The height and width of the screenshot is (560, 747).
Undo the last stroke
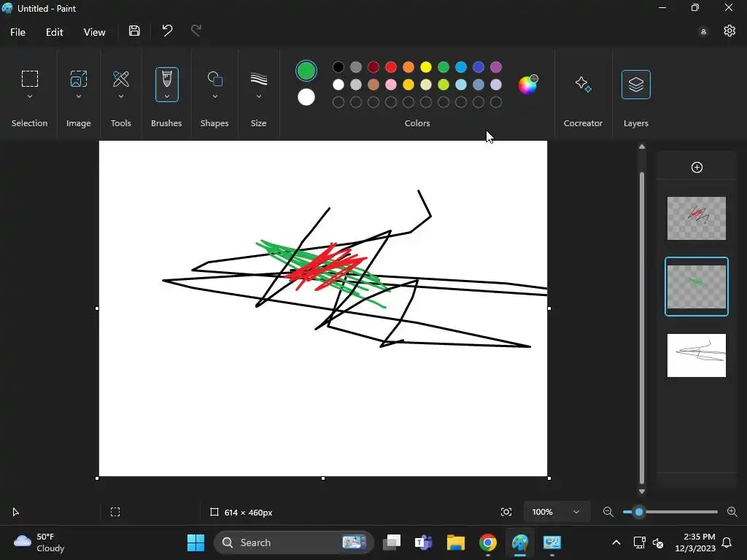pyautogui.click(x=167, y=31)
